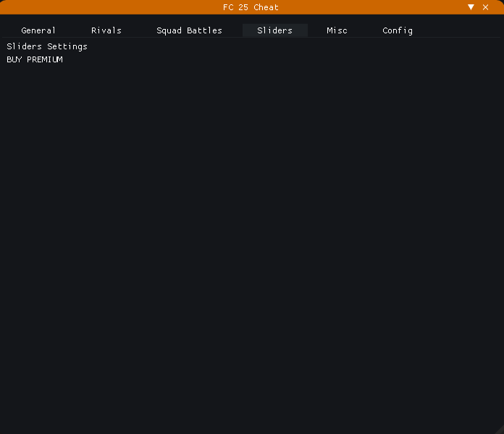
Task: Collapse the window with the triangle arrow
Action: 471,7
